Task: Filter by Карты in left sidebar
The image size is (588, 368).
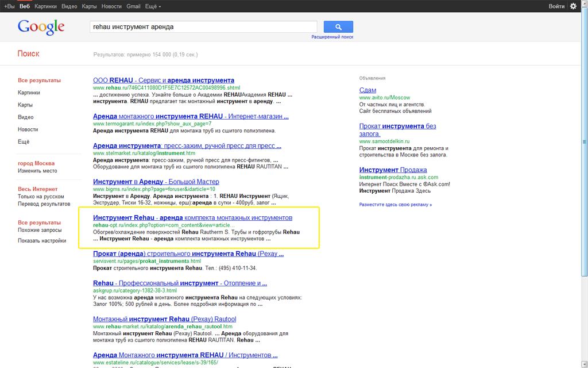Action: [x=25, y=105]
